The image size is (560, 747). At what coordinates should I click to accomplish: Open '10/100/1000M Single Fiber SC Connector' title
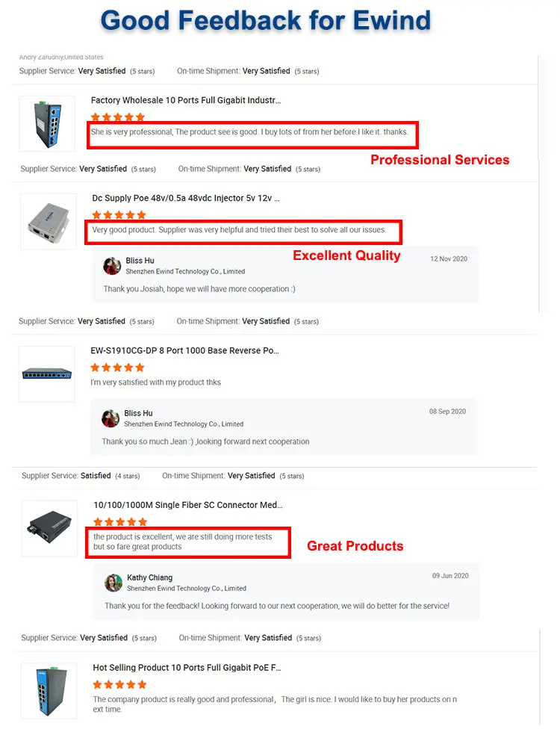coord(188,504)
